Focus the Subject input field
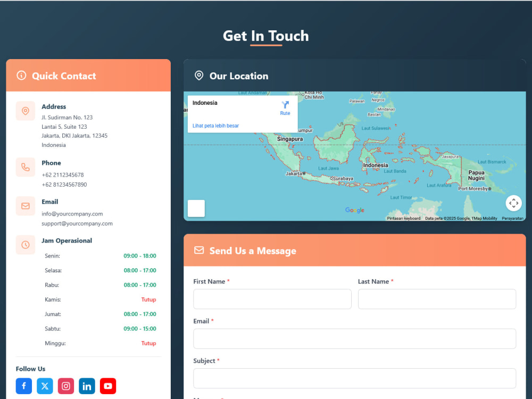Viewport: 532px width, 399px height. [x=354, y=378]
